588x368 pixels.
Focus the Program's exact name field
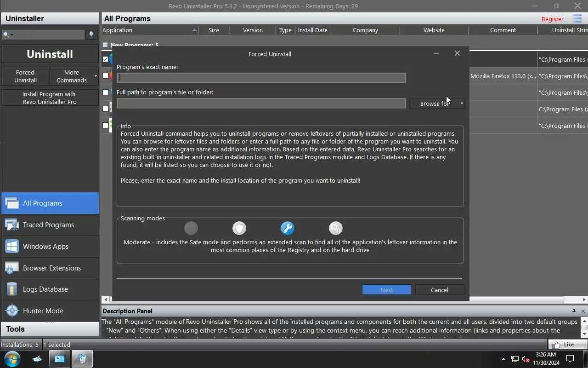click(261, 78)
